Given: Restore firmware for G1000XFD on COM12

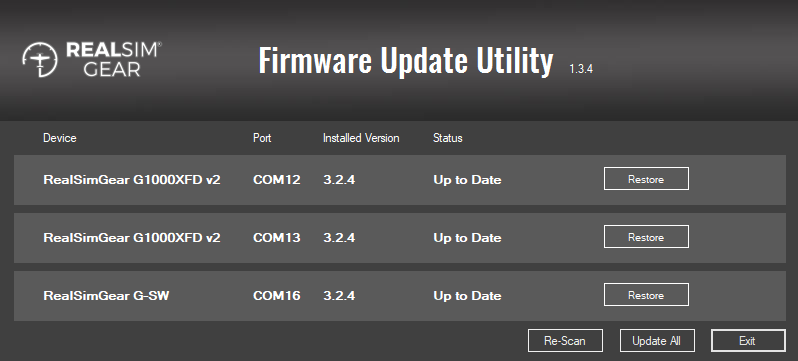Looking at the screenshot, I should [x=646, y=179].
